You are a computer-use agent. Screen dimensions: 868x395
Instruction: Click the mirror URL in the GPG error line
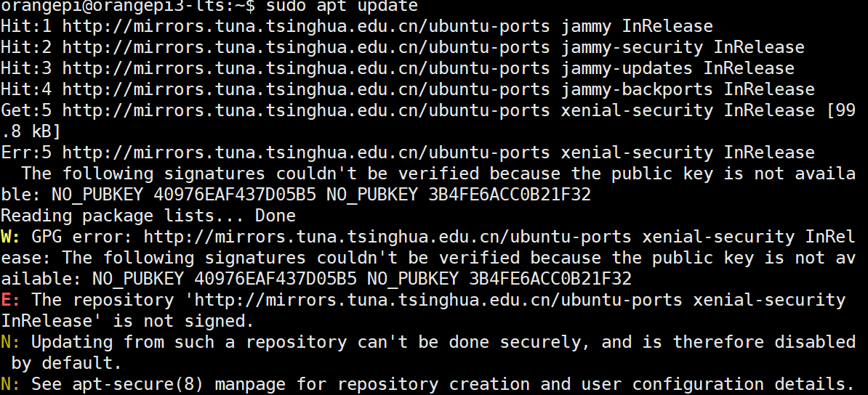pos(387,237)
